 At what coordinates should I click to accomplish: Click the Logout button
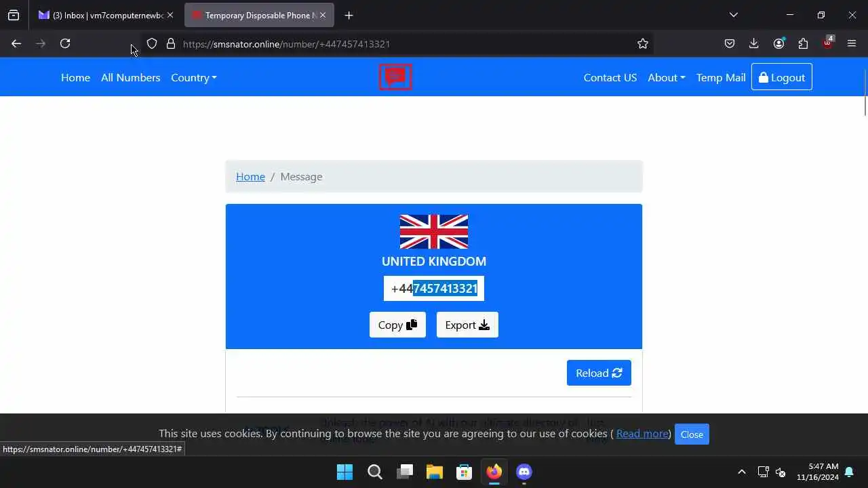[x=781, y=77]
